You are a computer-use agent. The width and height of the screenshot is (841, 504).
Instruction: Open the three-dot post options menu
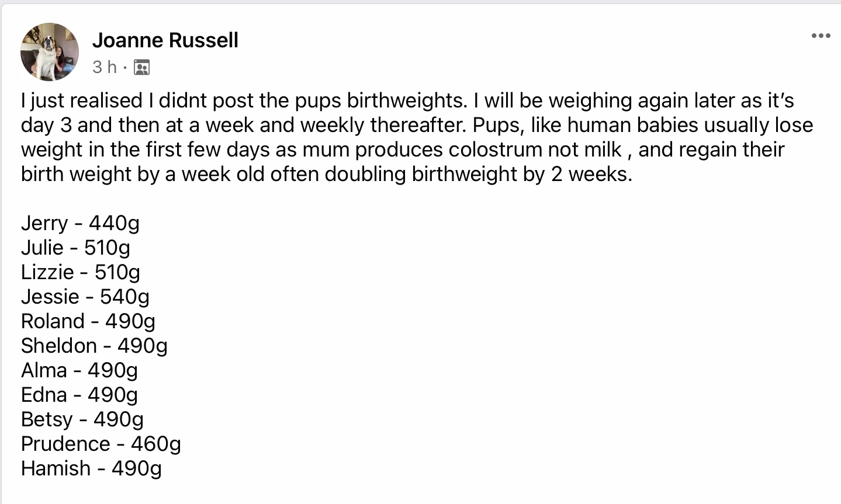click(821, 36)
